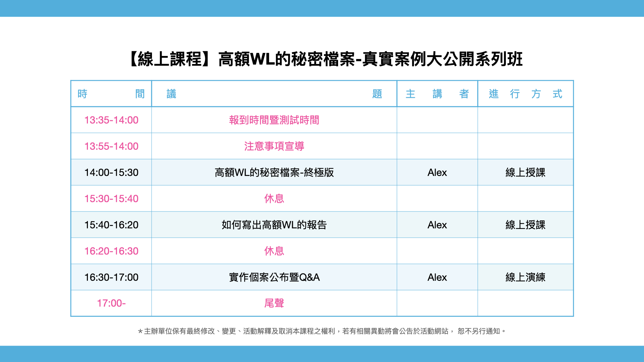Click 高額WL的秘密檔案-終極版 topic
Viewport: 644px width, 362px height.
[274, 172]
